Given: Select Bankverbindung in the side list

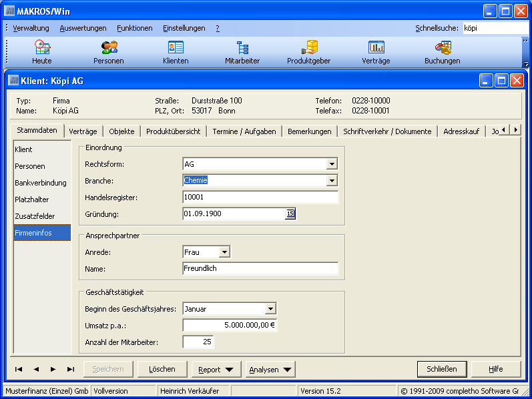Looking at the screenshot, I should click(42, 183).
